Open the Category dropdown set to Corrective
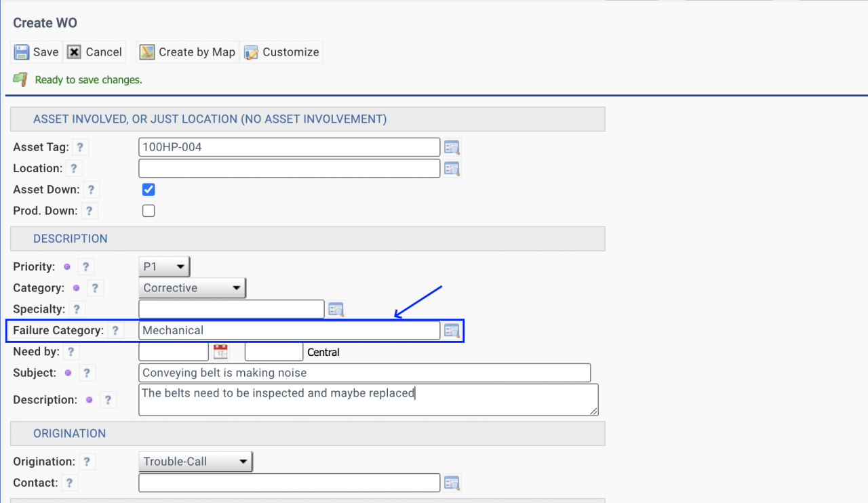Viewport: 868px width, 503px height. tap(192, 288)
